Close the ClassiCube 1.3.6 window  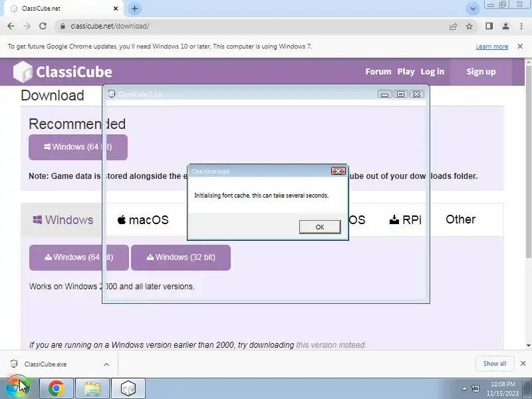(417, 94)
